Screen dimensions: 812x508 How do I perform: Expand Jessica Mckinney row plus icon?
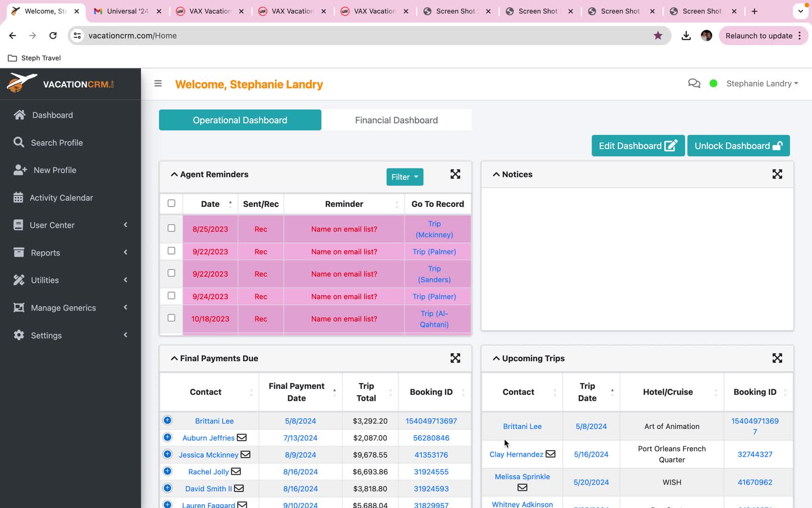[167, 454]
